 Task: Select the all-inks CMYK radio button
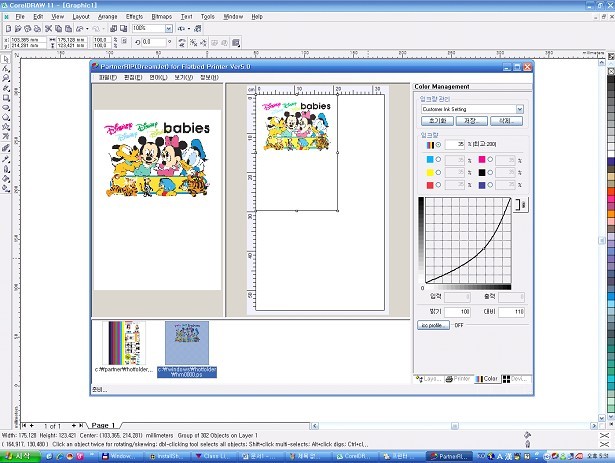(x=439, y=145)
